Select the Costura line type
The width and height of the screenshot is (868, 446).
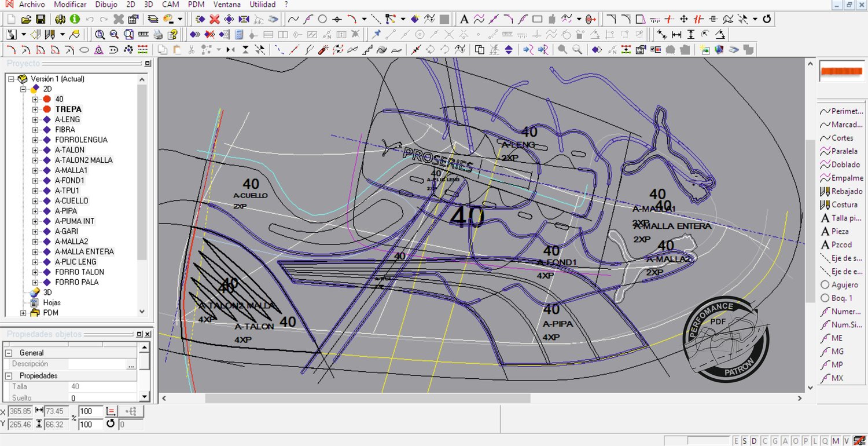pos(844,204)
